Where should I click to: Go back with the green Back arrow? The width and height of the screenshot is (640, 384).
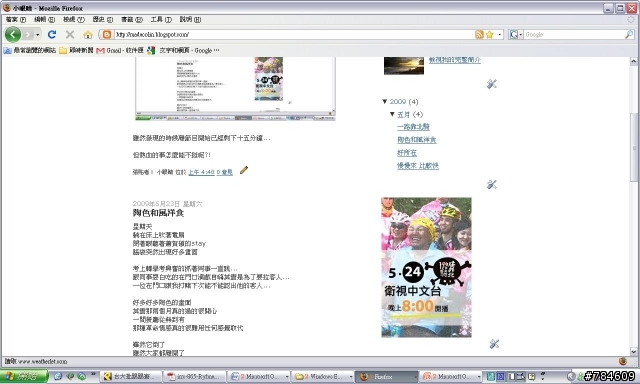[13, 35]
